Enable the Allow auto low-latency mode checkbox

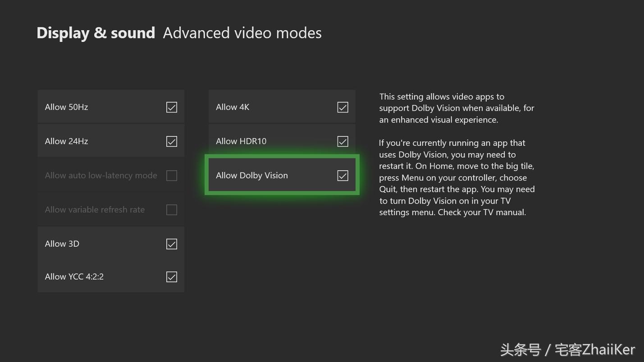(172, 176)
